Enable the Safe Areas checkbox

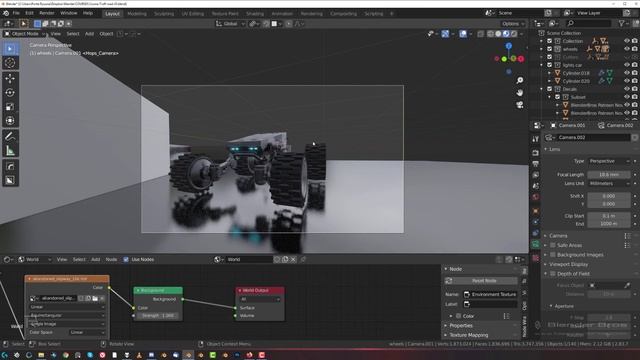553,245
